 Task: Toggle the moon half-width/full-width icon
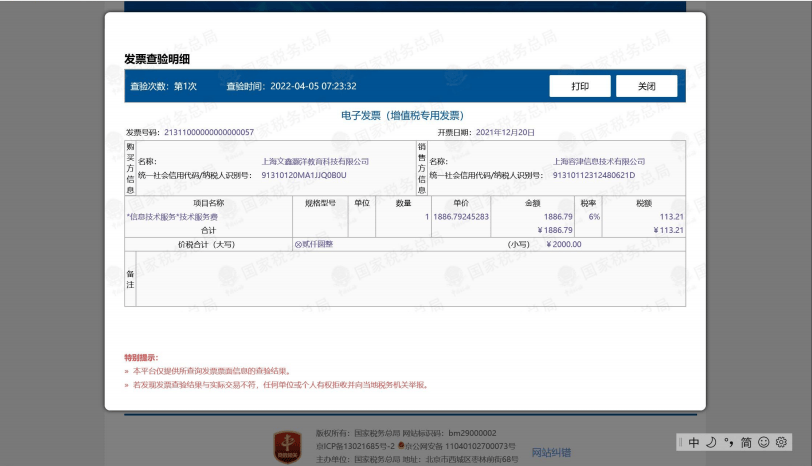711,442
